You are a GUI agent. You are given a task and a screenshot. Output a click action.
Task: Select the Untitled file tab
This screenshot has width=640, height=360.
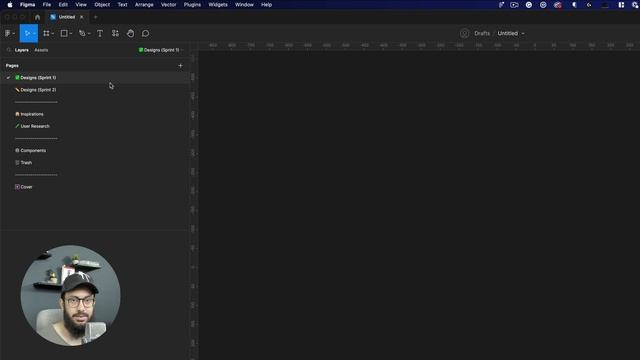tap(67, 17)
